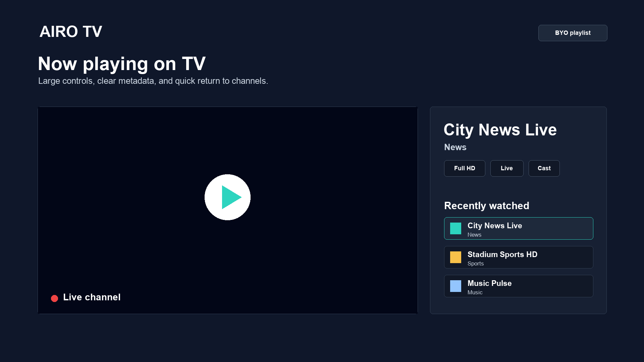Click the 'Large controls, clear metadata' subtitle text
Image resolution: width=644 pixels, height=362 pixels.
pos(153,81)
